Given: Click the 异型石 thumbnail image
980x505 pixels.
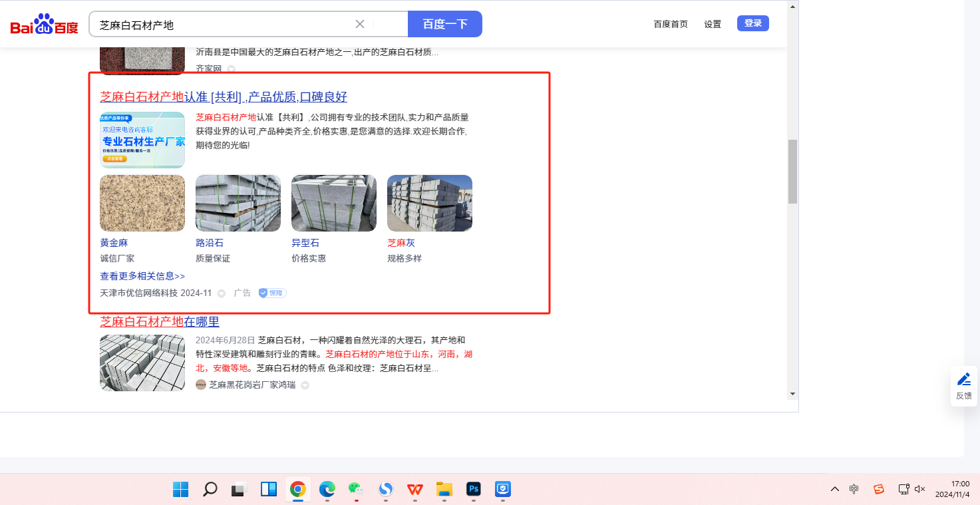Looking at the screenshot, I should pyautogui.click(x=334, y=203).
